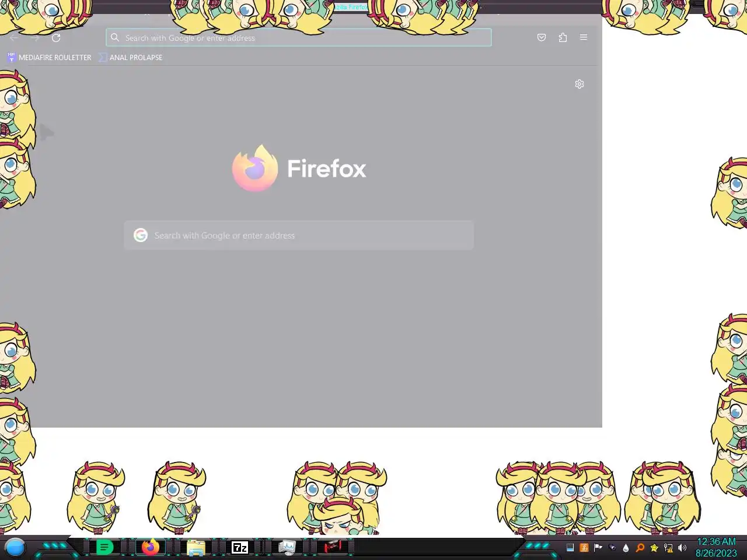
Task: Click the water drop tray icon
Action: click(x=626, y=548)
